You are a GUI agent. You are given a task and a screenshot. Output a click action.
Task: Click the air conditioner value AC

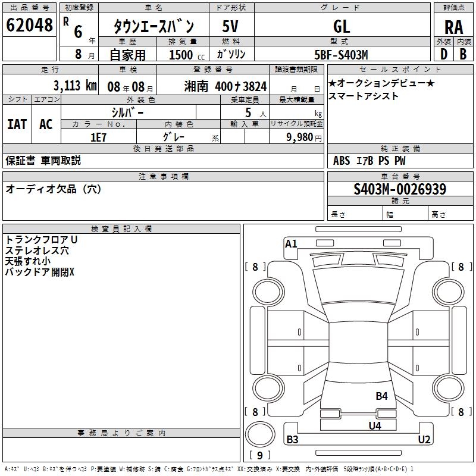click(x=46, y=124)
